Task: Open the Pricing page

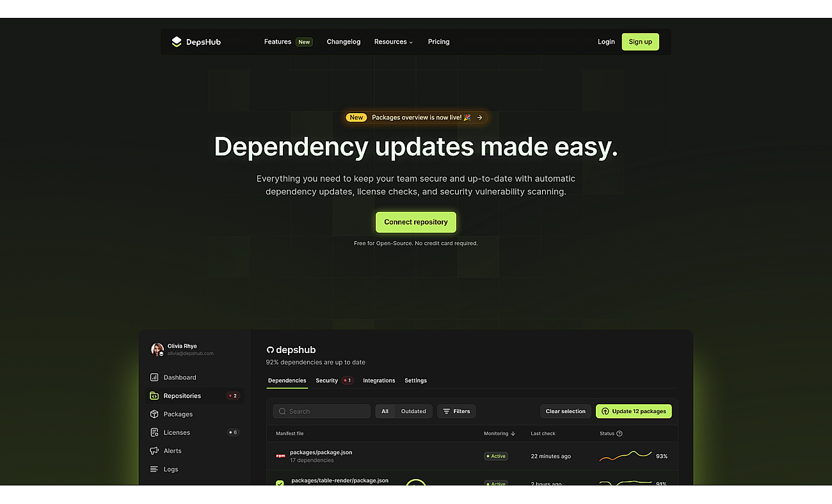Action: point(439,42)
